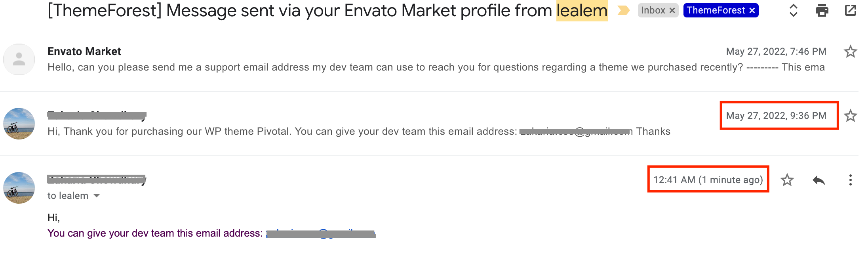Screen dimensions: 868x260
Task: Open conversation in a new window
Action: point(850,10)
